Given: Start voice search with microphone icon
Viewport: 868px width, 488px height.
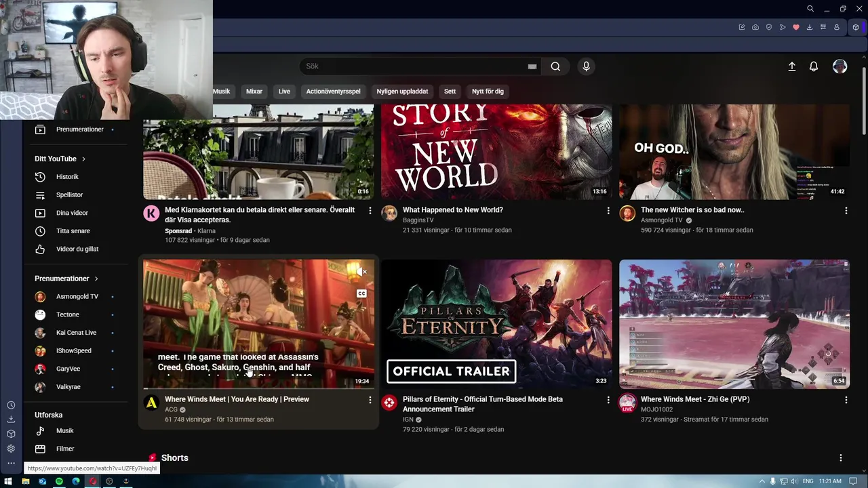Looking at the screenshot, I should (x=587, y=66).
